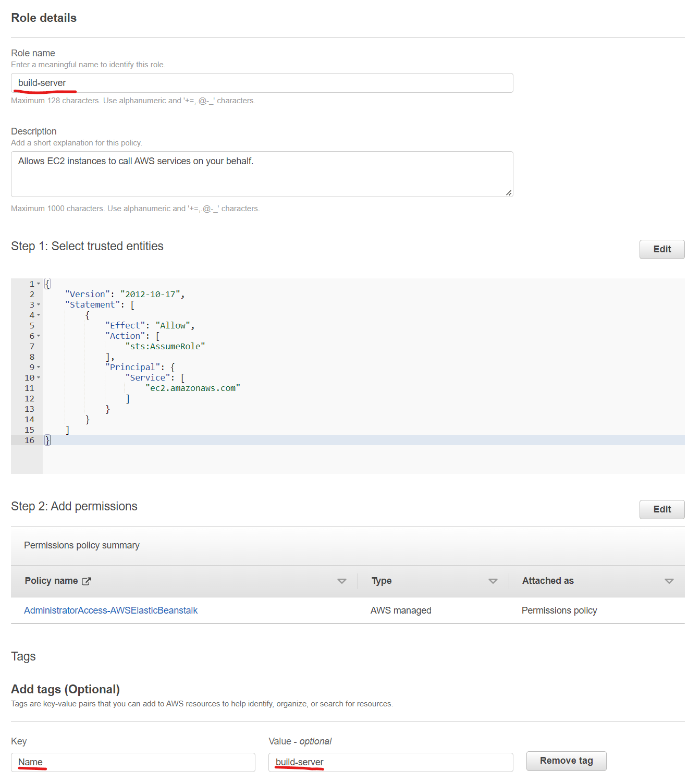Click the Remove tag button

[566, 761]
